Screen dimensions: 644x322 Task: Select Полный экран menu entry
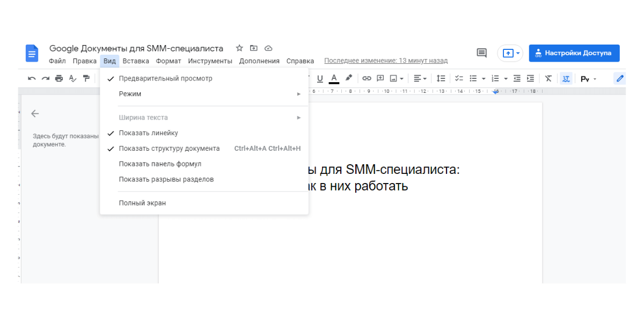tap(142, 203)
